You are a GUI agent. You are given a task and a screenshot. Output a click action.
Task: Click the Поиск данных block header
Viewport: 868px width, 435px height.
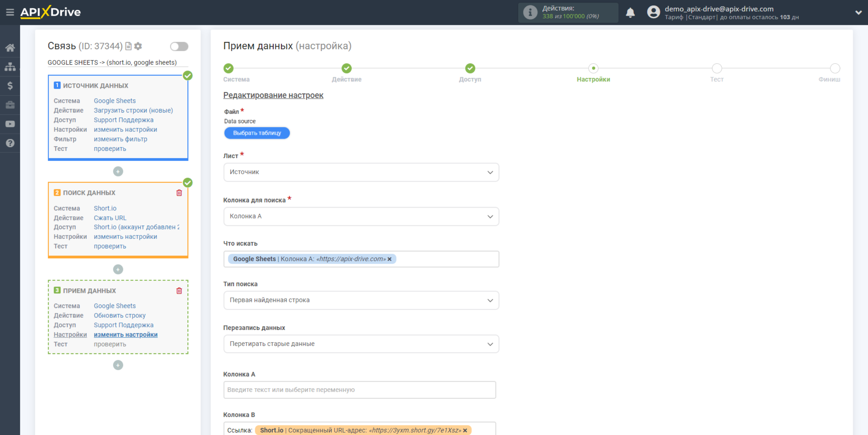tap(89, 193)
